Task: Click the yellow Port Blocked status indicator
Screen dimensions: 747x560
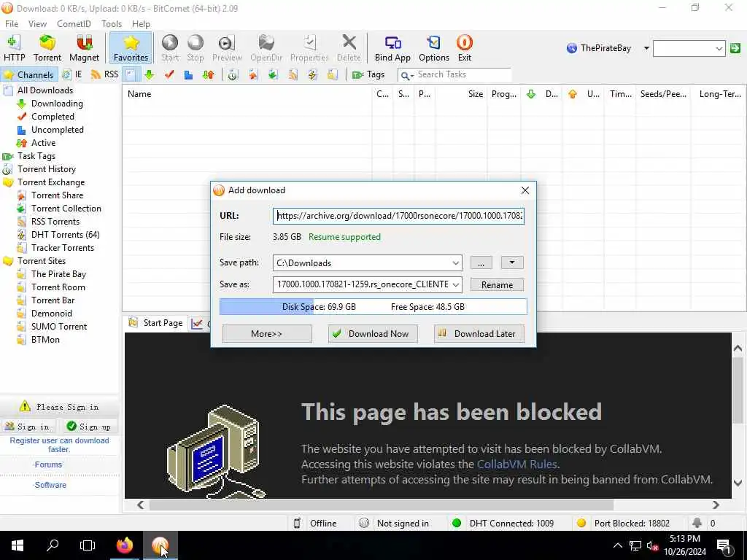Action: (x=581, y=523)
